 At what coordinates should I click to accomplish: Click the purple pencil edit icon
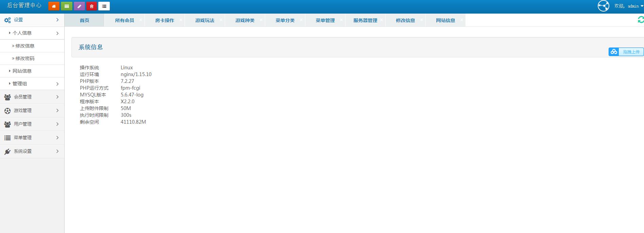click(79, 6)
